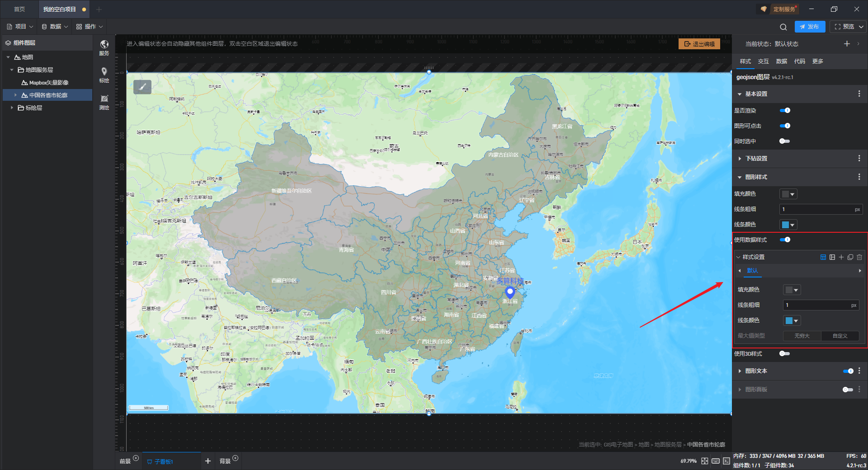Open 图形文本 more options dots
The height and width of the screenshot is (470, 868).
[859, 371]
